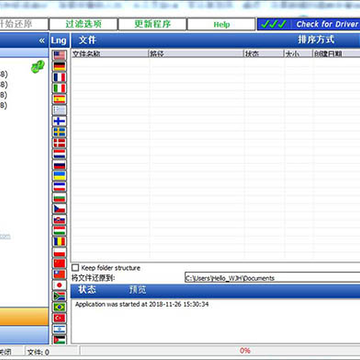The image size is (360, 360).
Task: Click the '文件: 0' status bar entry
Action: (38, 352)
